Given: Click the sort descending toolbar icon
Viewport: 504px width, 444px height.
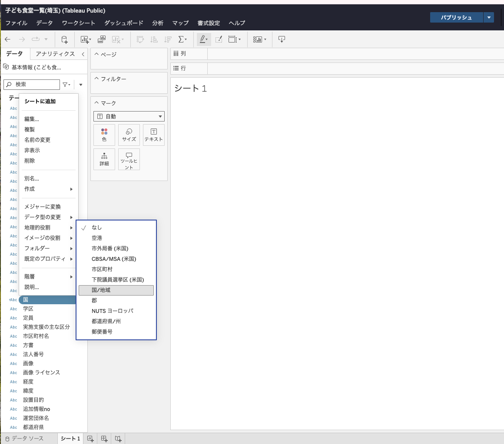Looking at the screenshot, I should point(168,39).
